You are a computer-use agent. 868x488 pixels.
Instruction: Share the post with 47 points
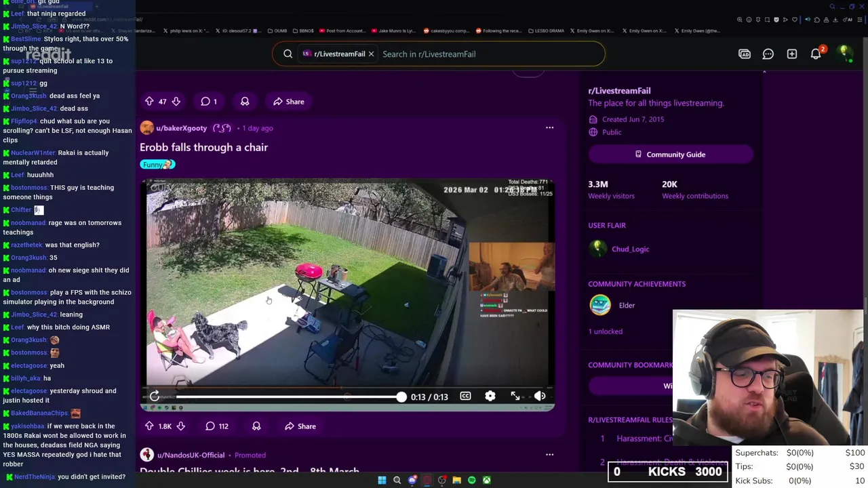[x=289, y=102]
